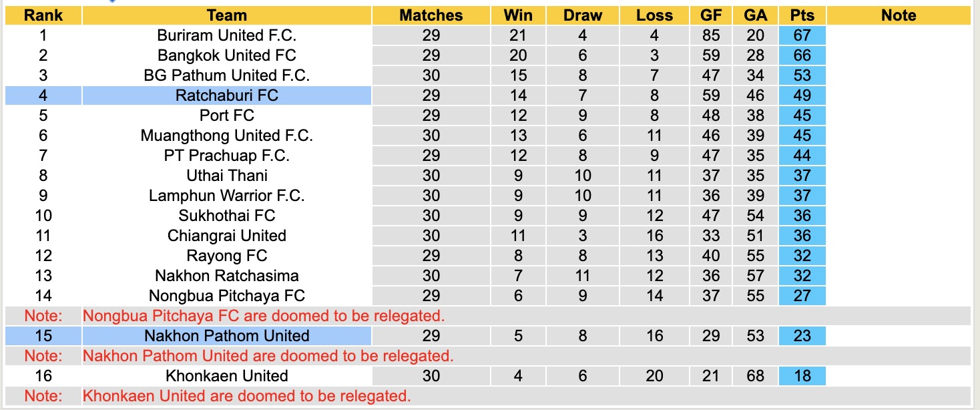Open the Buriram United F.C. team link
Viewport: 980px width, 410px height.
click(x=226, y=35)
